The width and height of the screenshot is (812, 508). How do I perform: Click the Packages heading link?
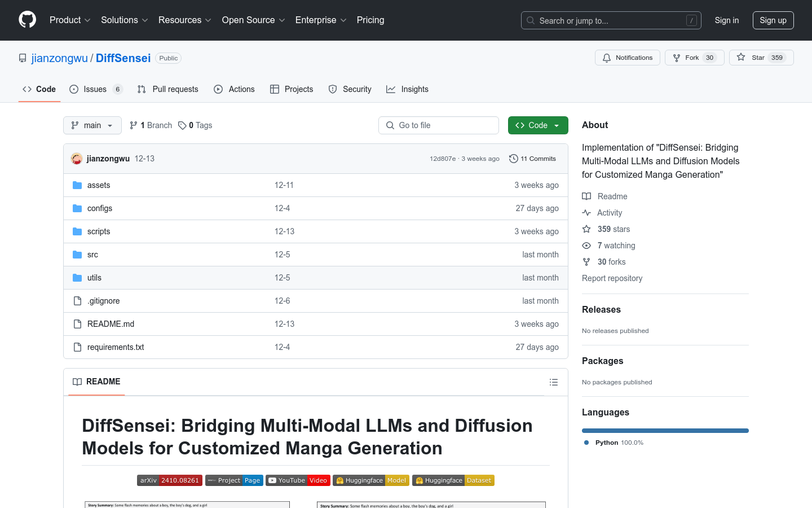click(x=603, y=361)
